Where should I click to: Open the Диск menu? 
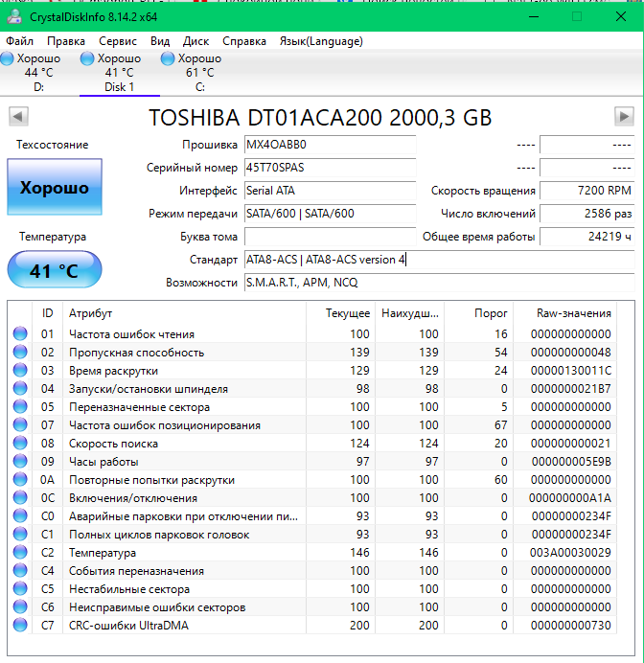point(195,41)
